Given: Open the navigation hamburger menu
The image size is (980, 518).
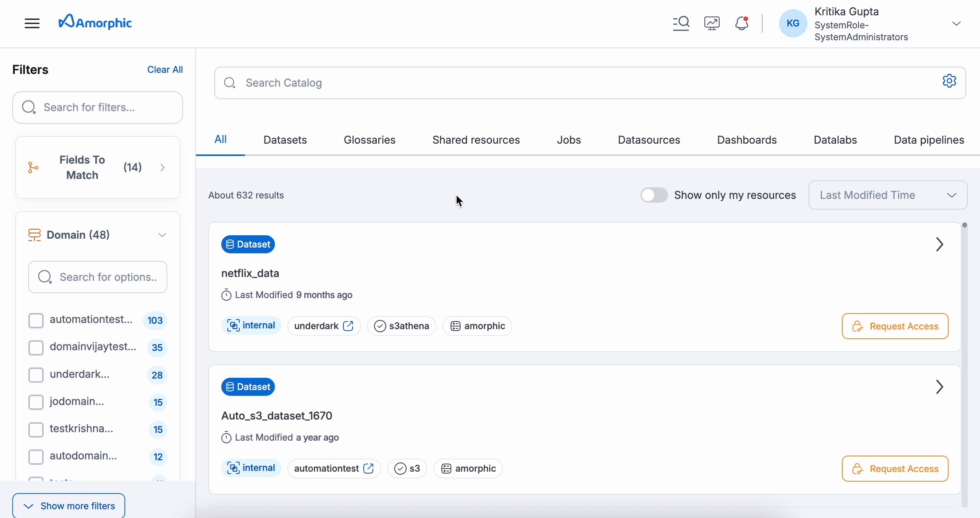Looking at the screenshot, I should pyautogui.click(x=32, y=23).
